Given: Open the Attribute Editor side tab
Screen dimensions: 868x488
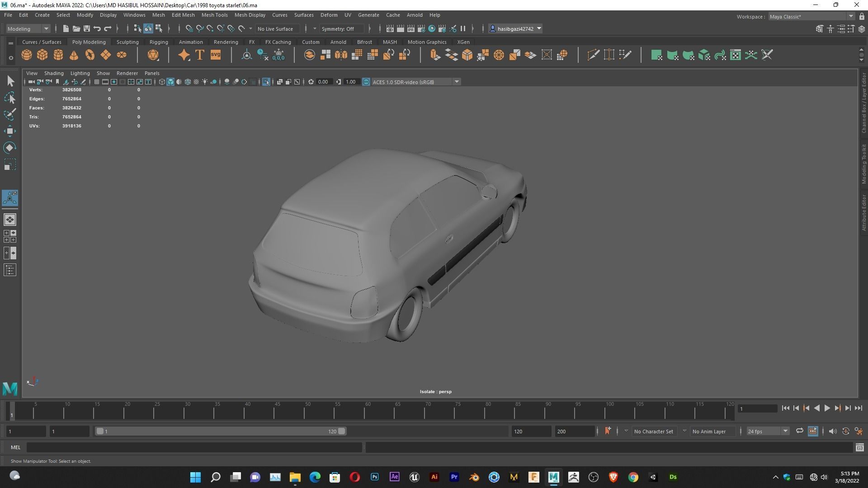Looking at the screenshot, I should pos(863,212).
